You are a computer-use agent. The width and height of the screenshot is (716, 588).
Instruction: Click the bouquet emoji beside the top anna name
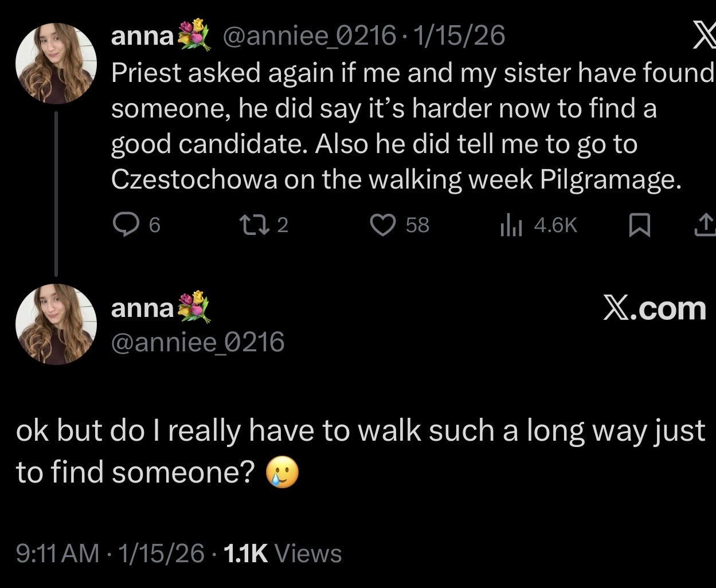click(193, 36)
